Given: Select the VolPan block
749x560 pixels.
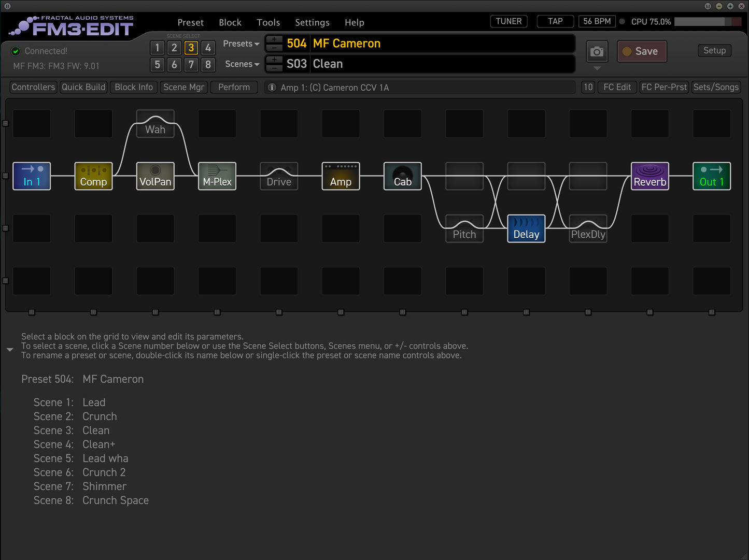Looking at the screenshot, I should pos(156,176).
